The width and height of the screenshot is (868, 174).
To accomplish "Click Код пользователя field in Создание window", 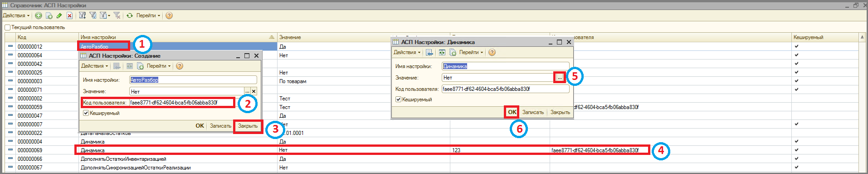I will (x=193, y=103).
